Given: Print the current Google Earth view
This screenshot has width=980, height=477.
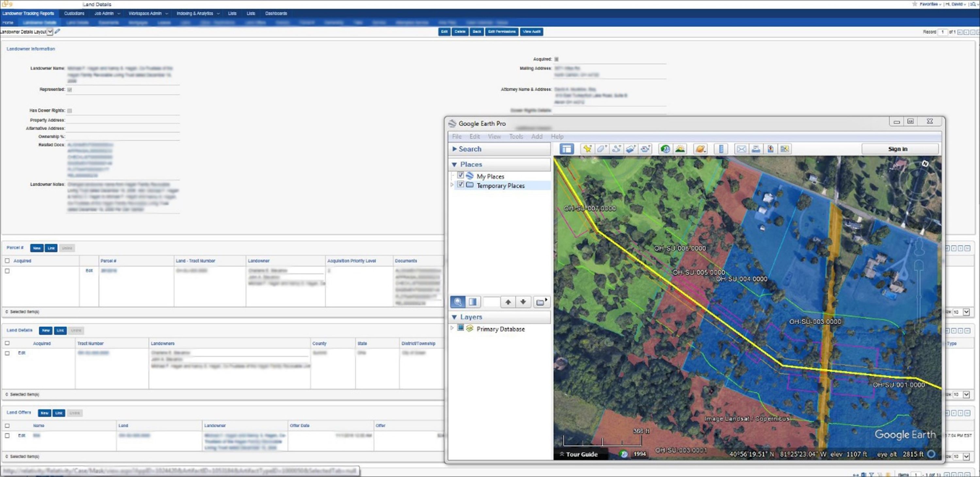Looking at the screenshot, I should coord(756,149).
